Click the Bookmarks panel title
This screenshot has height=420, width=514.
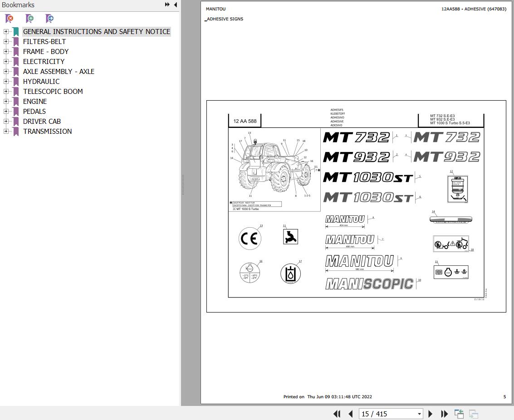click(18, 5)
